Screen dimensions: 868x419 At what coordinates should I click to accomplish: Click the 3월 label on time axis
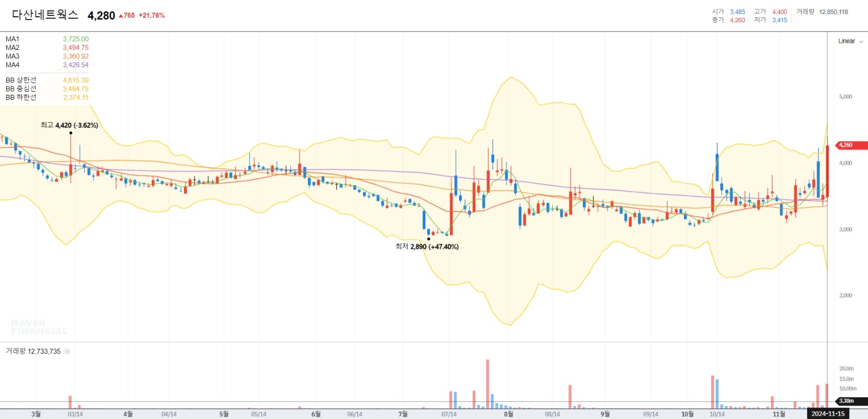coord(36,414)
